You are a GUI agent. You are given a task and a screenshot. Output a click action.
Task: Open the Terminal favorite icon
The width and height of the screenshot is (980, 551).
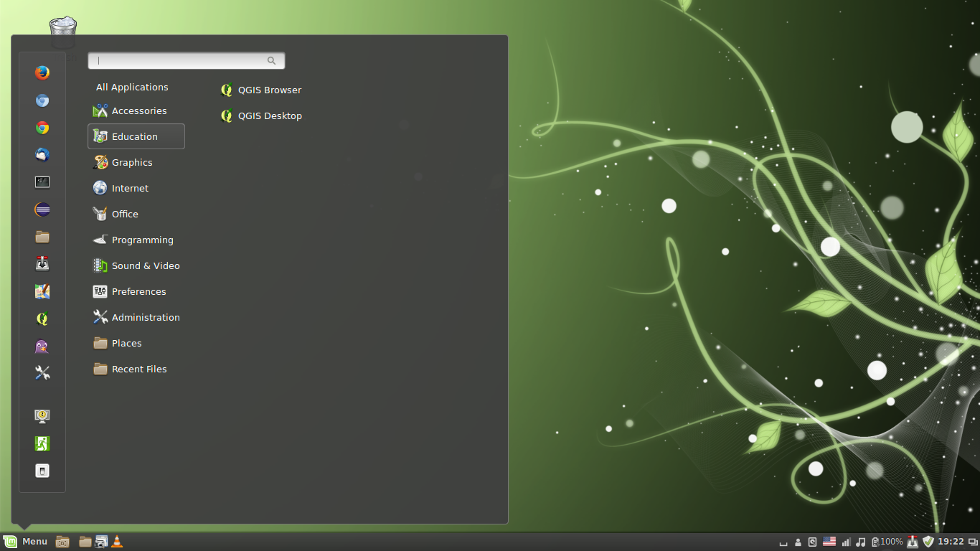[42, 182]
